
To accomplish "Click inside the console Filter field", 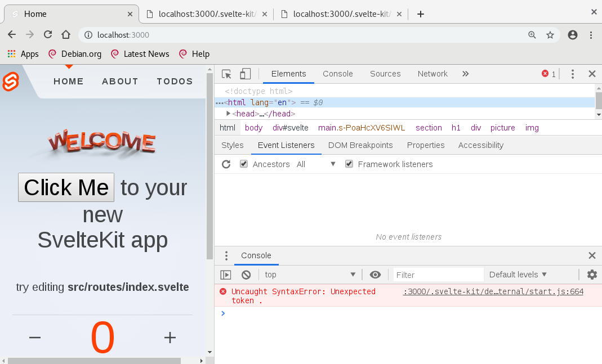I will [438, 275].
